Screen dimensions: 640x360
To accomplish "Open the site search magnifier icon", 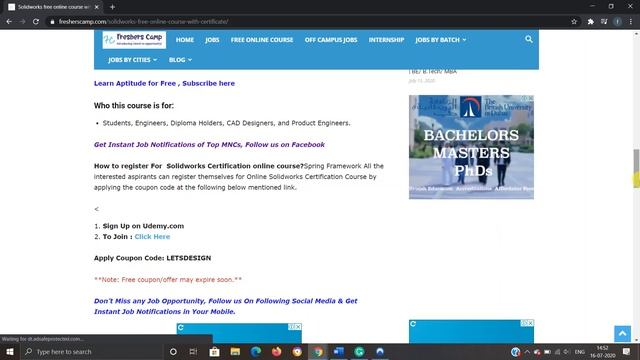I will tap(529, 39).
